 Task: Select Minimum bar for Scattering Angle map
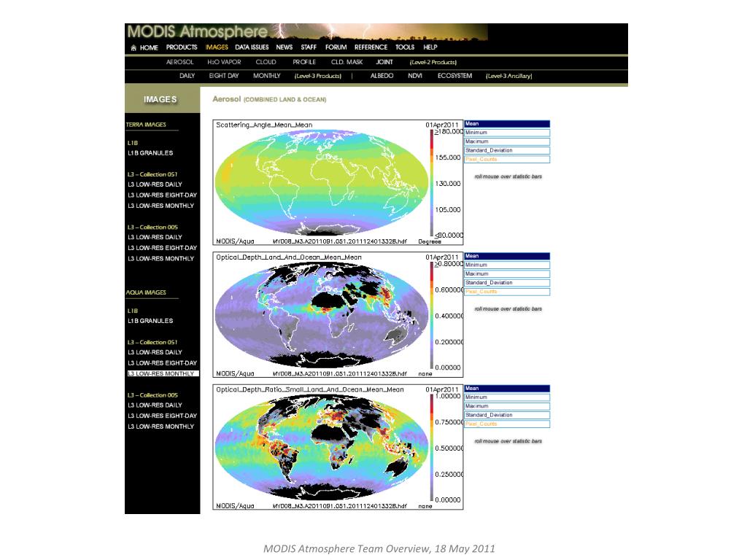(507, 133)
